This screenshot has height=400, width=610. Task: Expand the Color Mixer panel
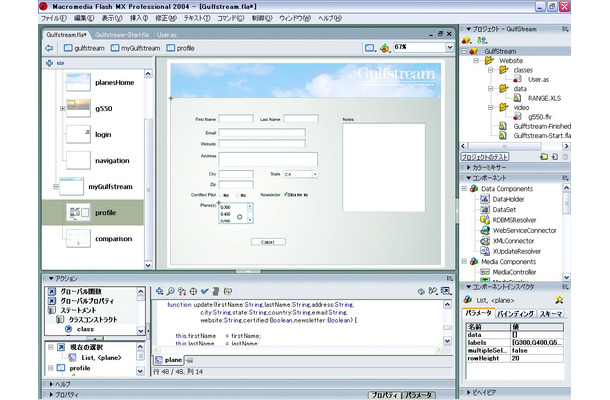tap(469, 167)
